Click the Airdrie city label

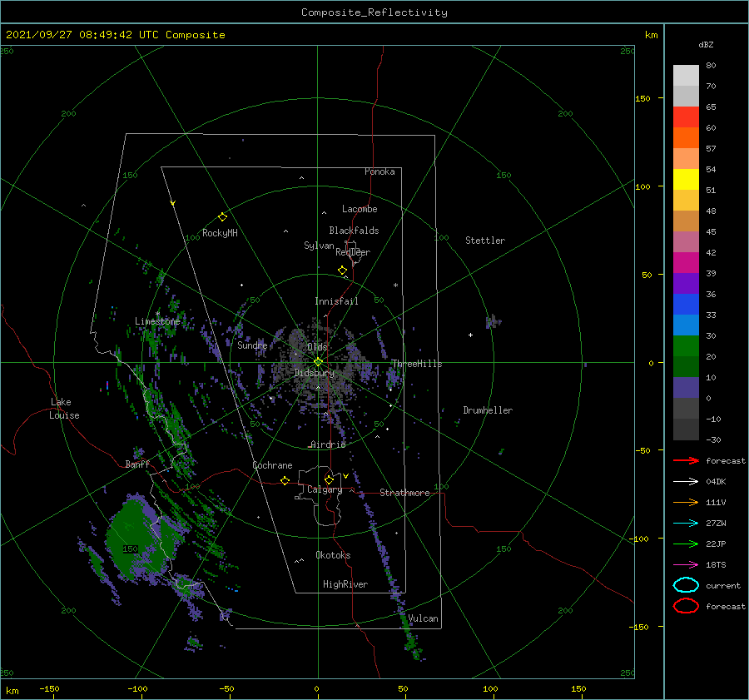point(328,444)
